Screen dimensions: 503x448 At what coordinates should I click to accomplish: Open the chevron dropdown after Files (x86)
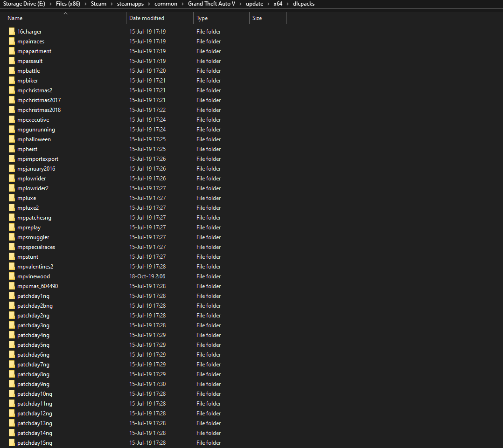(85, 4)
